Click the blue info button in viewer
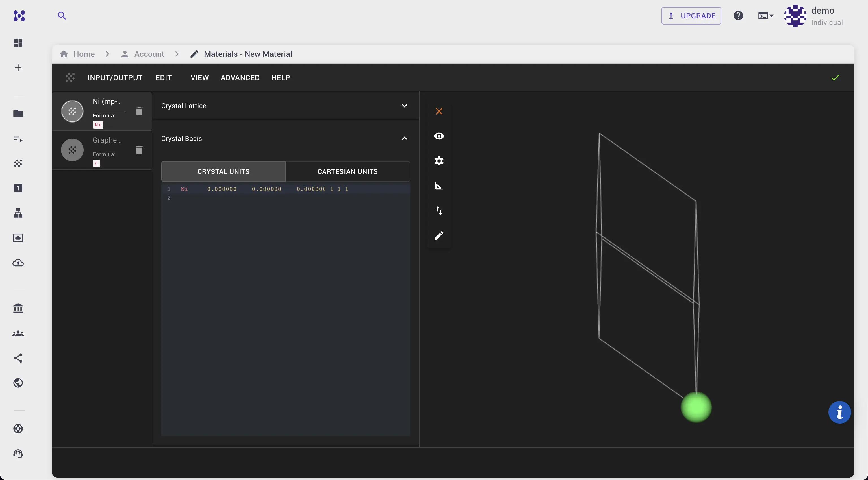The width and height of the screenshot is (868, 480). coord(839,412)
